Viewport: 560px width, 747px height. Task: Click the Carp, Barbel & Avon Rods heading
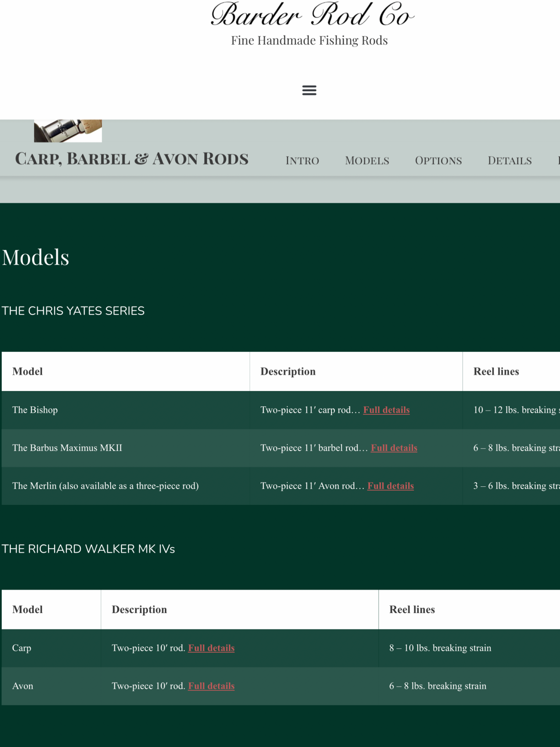tap(132, 159)
